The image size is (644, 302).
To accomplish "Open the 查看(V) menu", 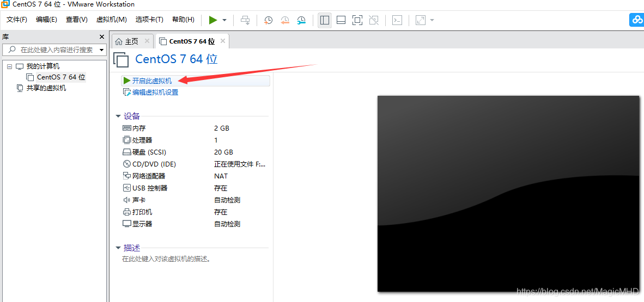I will point(77,20).
